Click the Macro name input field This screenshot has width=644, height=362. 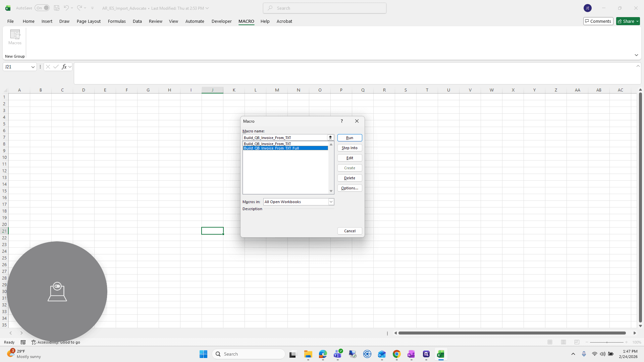285,137
